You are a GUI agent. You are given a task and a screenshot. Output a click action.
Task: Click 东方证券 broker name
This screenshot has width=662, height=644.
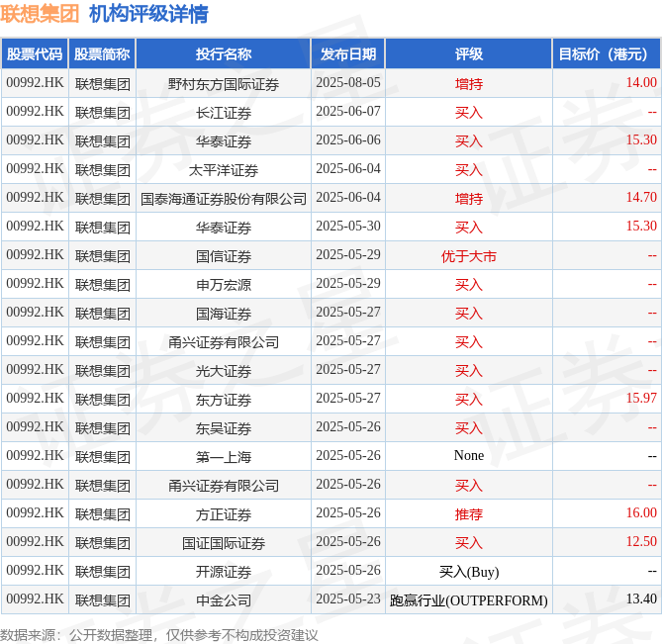(x=224, y=400)
